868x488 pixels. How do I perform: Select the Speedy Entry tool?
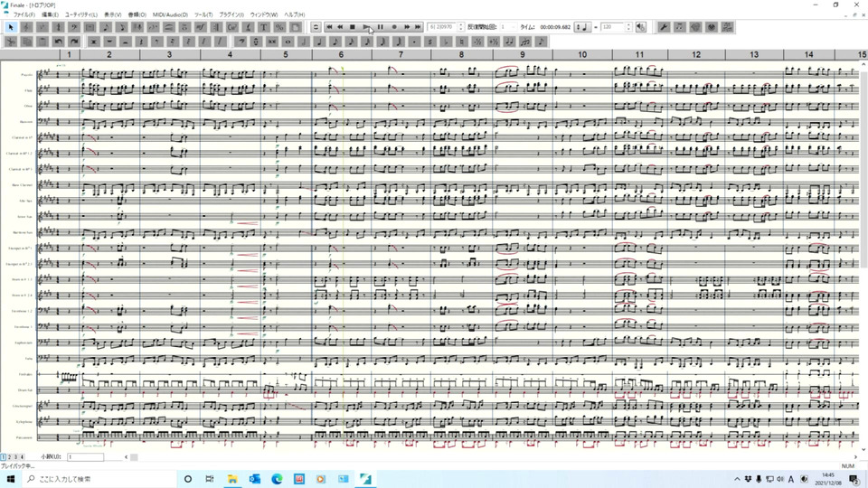(121, 27)
